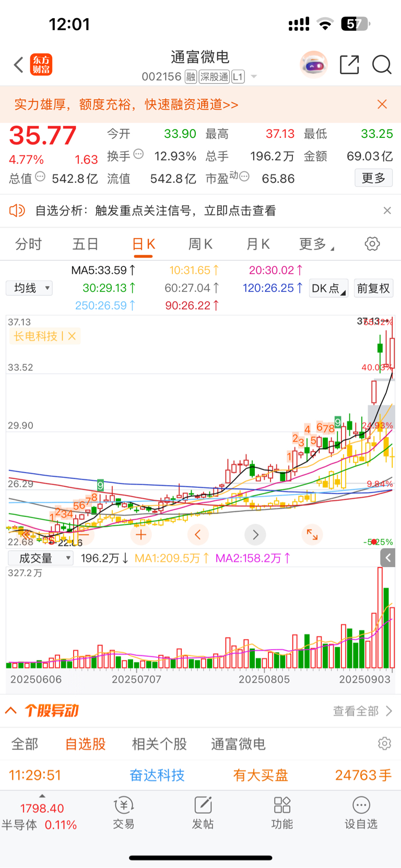Open the 功能 features icon
Viewport: 401px width, 868px height.
pyautogui.click(x=282, y=813)
